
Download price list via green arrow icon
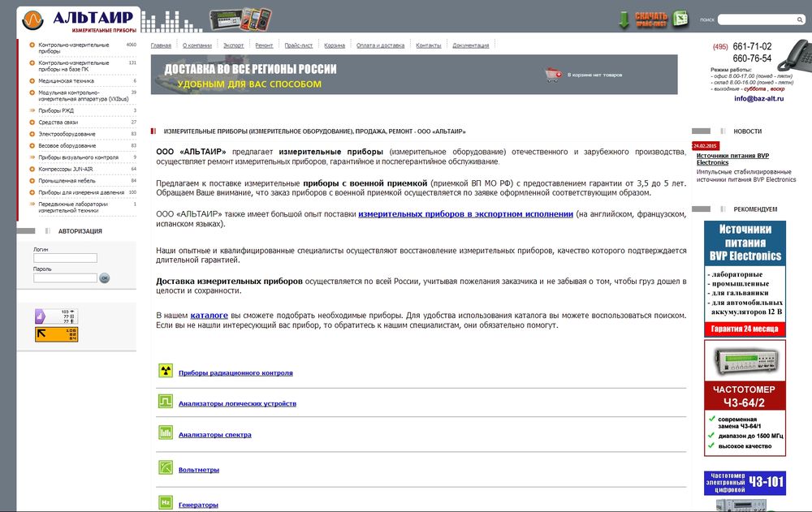click(624, 19)
